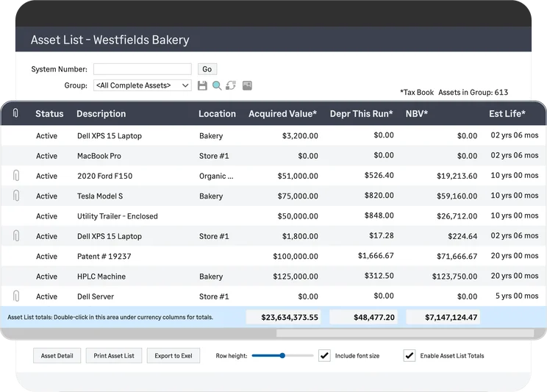This screenshot has height=392, width=547.
Task: Select the Dell Server description
Action: 96,296
